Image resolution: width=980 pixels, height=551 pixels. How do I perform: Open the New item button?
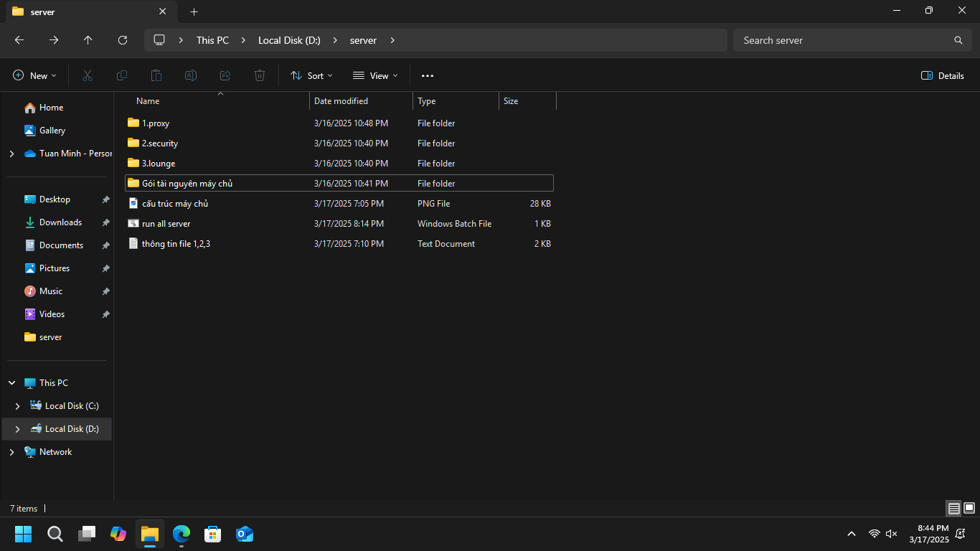point(34,75)
